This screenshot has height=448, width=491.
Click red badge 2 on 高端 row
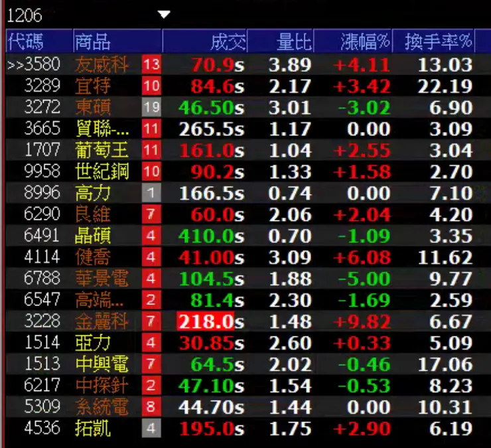coord(151,300)
